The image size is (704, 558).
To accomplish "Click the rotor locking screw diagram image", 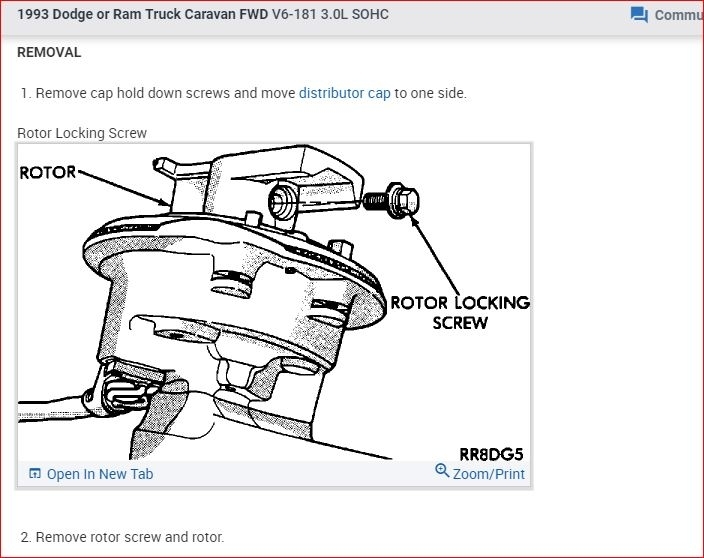I will pyautogui.click(x=274, y=302).
